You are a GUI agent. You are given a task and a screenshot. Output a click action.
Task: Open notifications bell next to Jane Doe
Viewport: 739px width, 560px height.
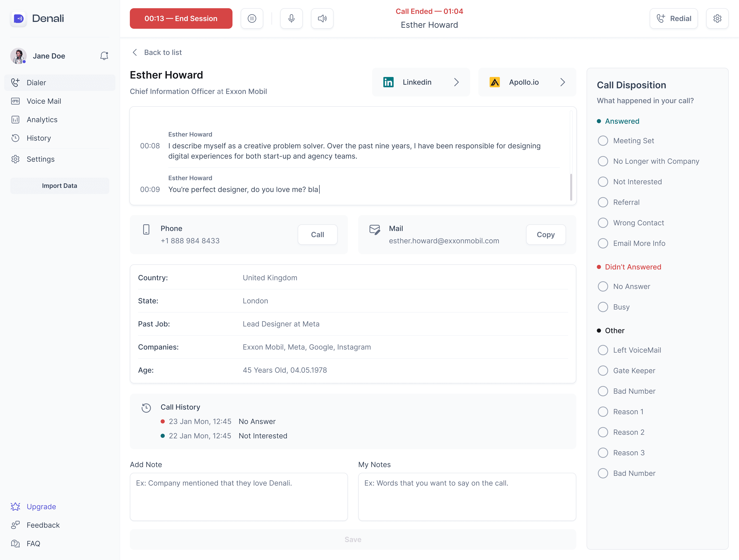[104, 56]
